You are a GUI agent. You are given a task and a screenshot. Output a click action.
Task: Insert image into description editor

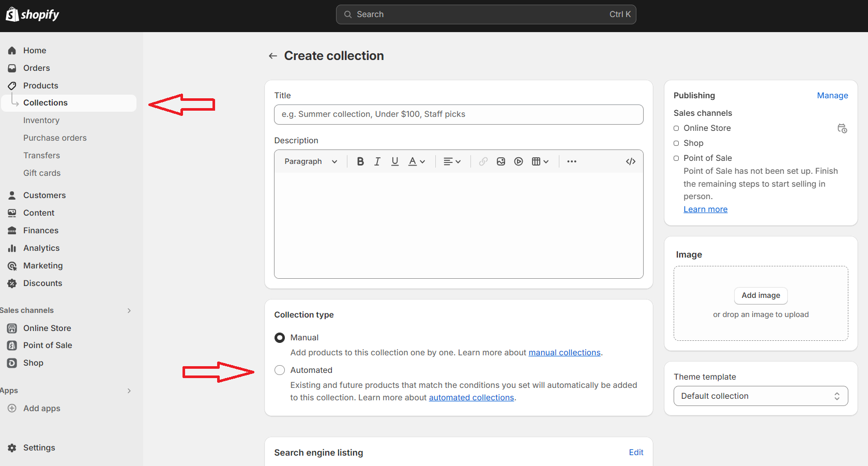(501, 161)
